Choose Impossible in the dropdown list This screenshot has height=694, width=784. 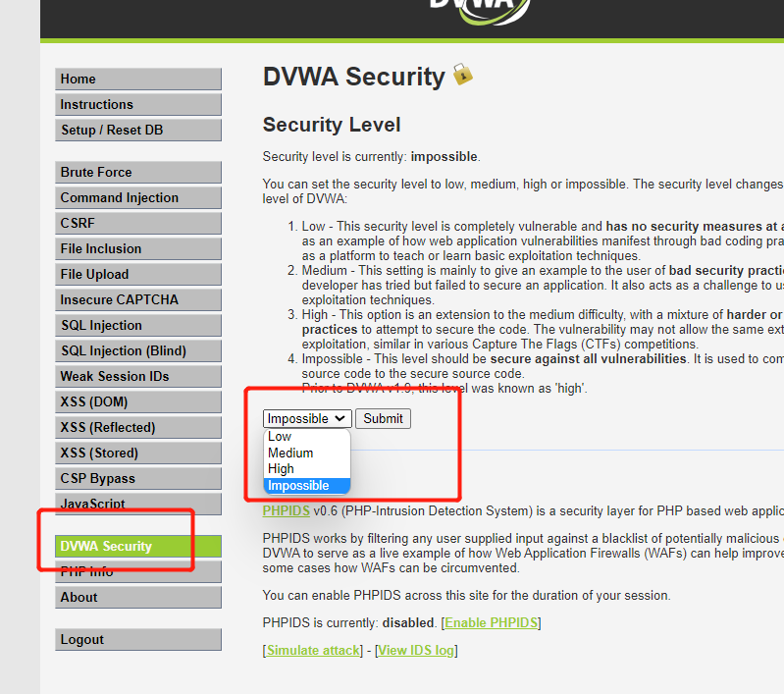tap(306, 485)
